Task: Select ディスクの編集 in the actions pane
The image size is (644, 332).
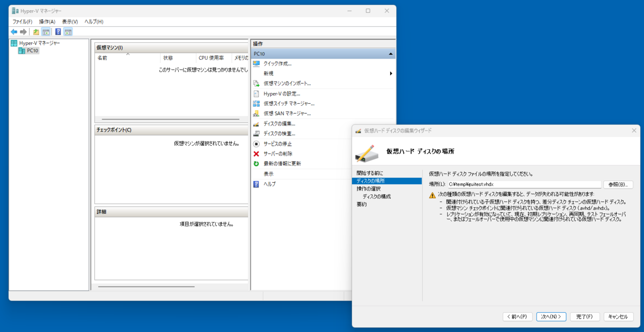Action: point(280,124)
